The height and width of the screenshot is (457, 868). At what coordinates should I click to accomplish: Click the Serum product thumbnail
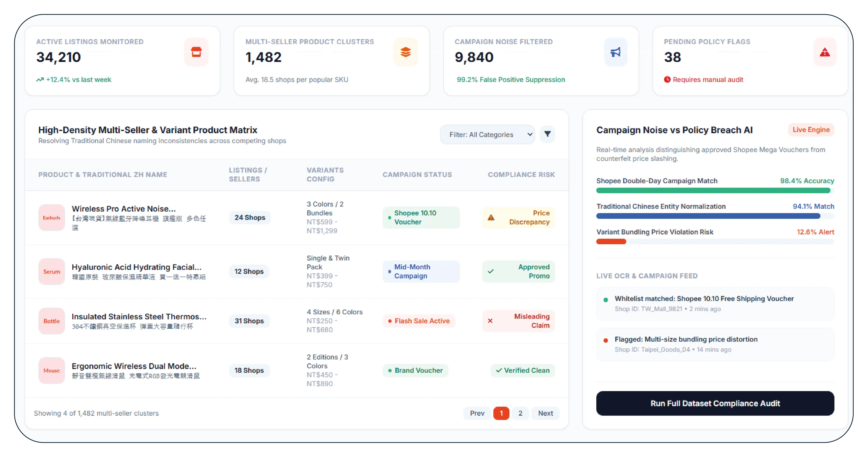point(52,271)
